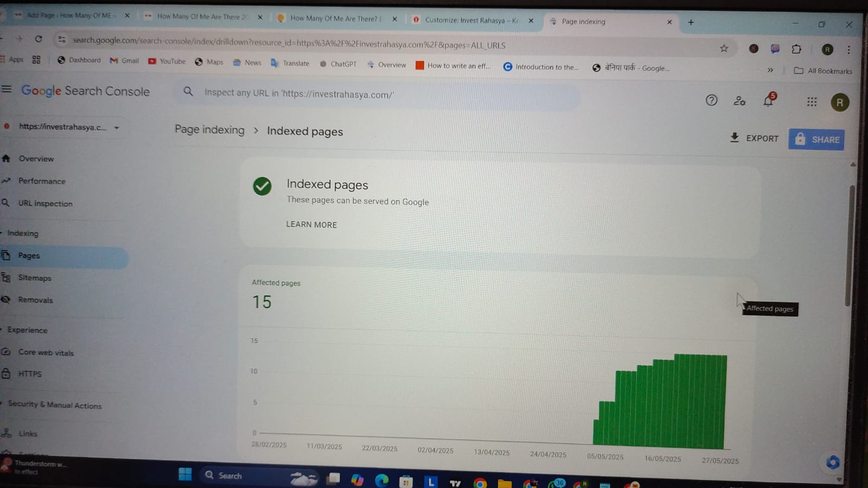Open Core web vitals in the sidebar
Viewport: 868px width, 488px height.
coord(46,352)
